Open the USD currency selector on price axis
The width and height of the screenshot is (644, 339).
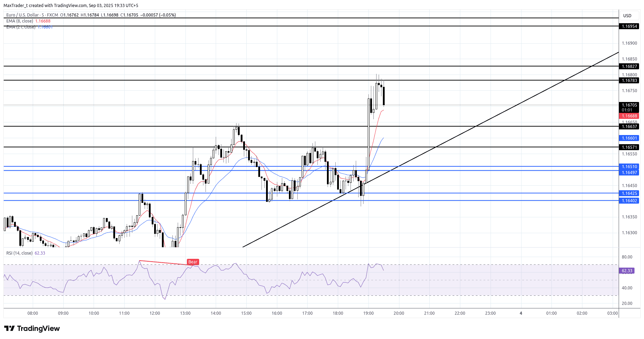tap(627, 15)
